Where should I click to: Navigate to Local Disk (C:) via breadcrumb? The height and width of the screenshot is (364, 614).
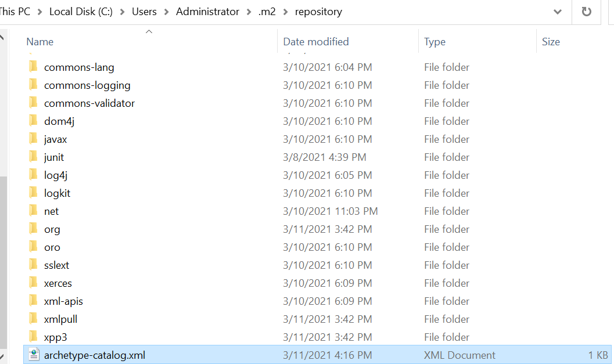tap(80, 11)
